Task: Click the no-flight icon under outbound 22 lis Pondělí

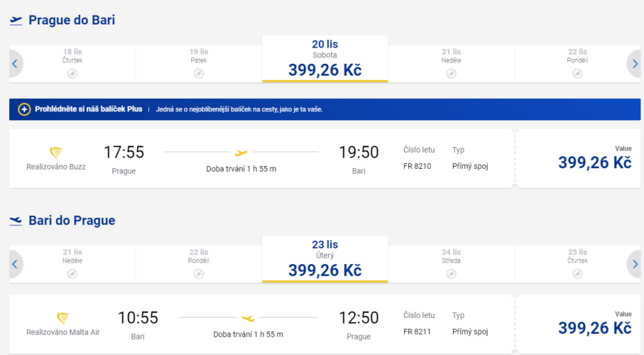Action: tap(577, 74)
